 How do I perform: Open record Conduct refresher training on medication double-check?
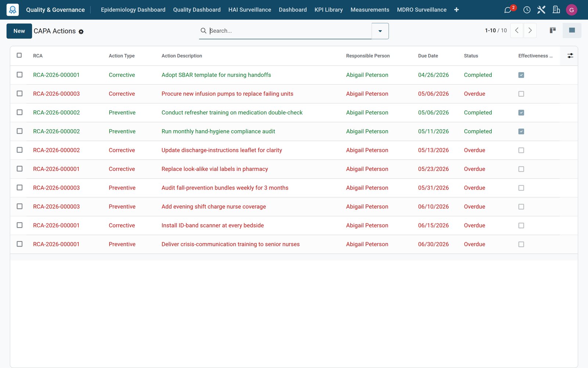click(232, 113)
